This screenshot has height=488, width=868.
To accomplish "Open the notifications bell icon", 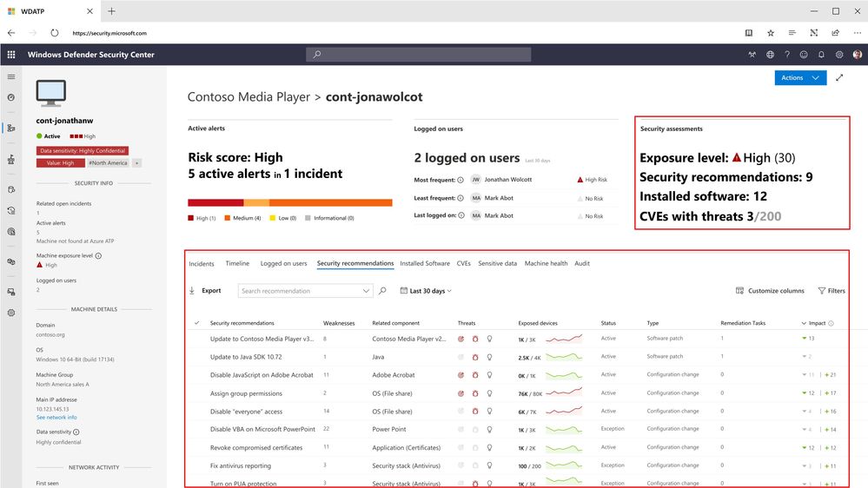I will [821, 55].
